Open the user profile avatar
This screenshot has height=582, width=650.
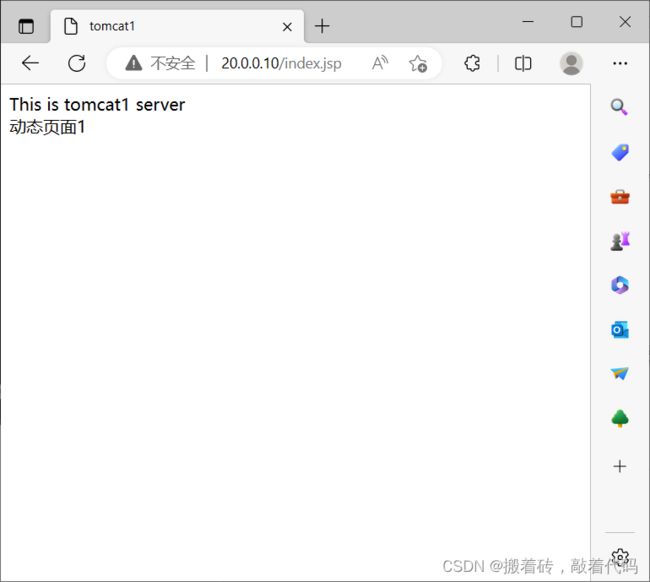click(571, 63)
